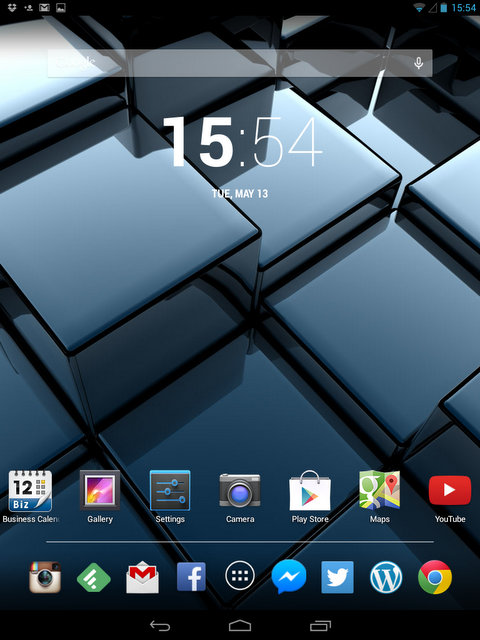
Task: Launch Instagram from the dock
Action: coord(45,577)
